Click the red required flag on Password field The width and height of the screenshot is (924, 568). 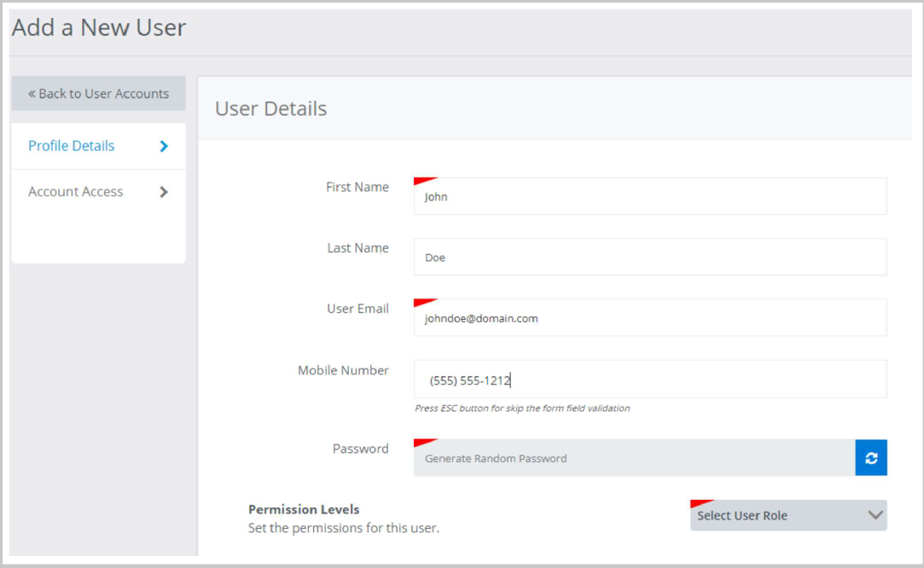coord(422,443)
